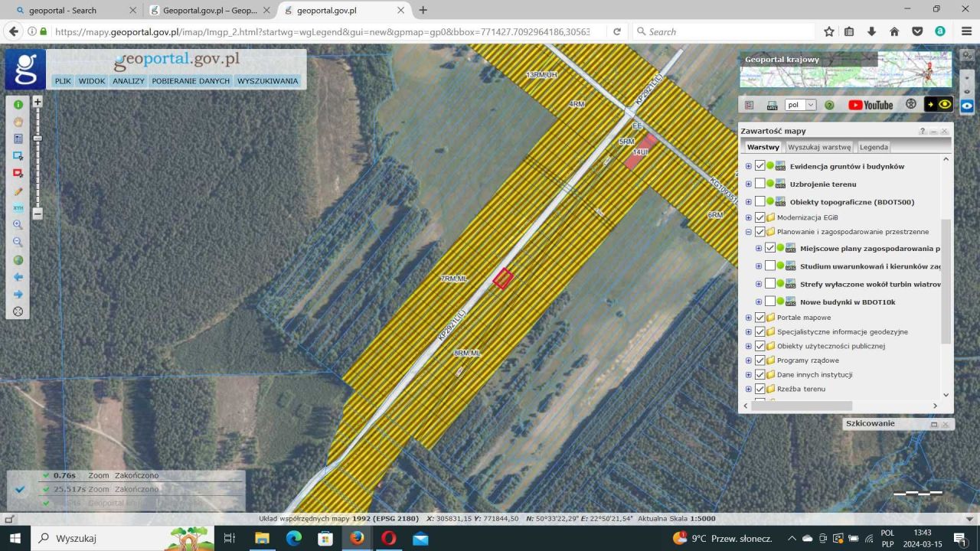Open the PLIK menu
This screenshot has width=980, height=551.
click(x=63, y=81)
